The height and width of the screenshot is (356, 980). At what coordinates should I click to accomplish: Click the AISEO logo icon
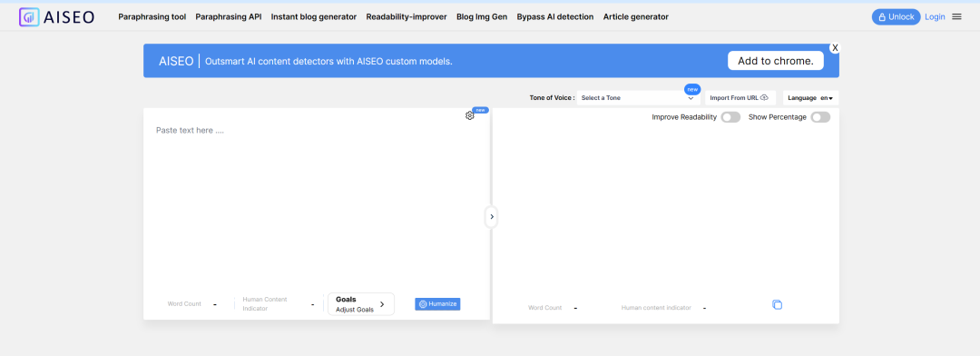click(x=29, y=17)
